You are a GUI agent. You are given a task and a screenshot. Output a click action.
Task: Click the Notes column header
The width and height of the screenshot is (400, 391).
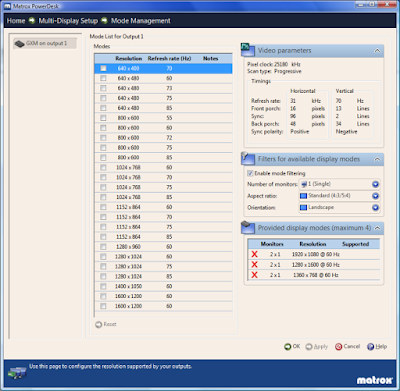(x=211, y=59)
